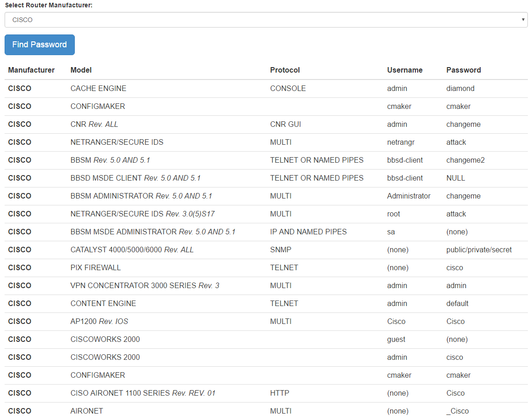Select NETRANGER/SECURE IDS Rev. 3.0(5)S17 model
The width and height of the screenshot is (532, 420).
coord(142,214)
